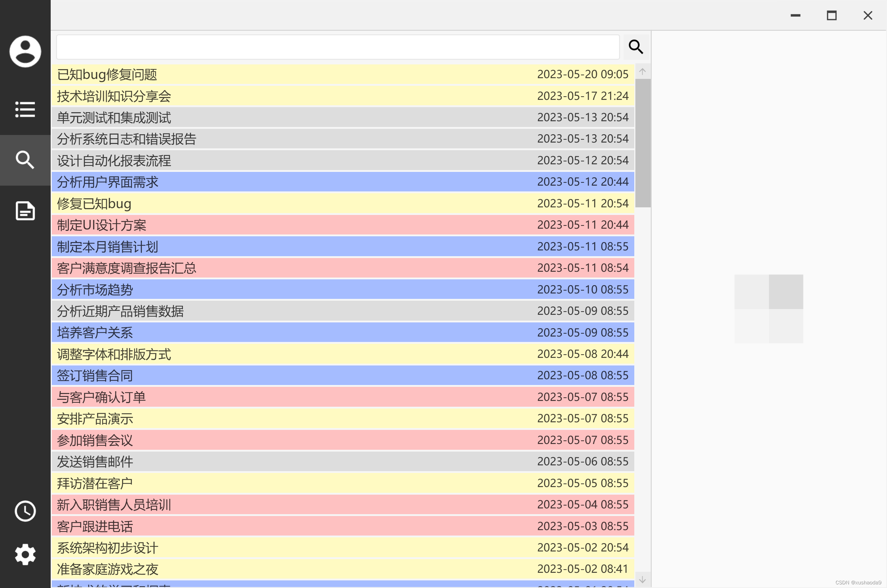Click scrollbar up arrow of list
Screen dimensions: 887x588
pyautogui.click(x=642, y=72)
